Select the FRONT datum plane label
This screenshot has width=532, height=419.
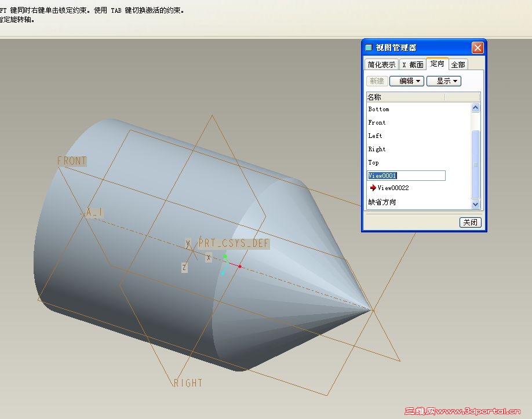tap(72, 161)
